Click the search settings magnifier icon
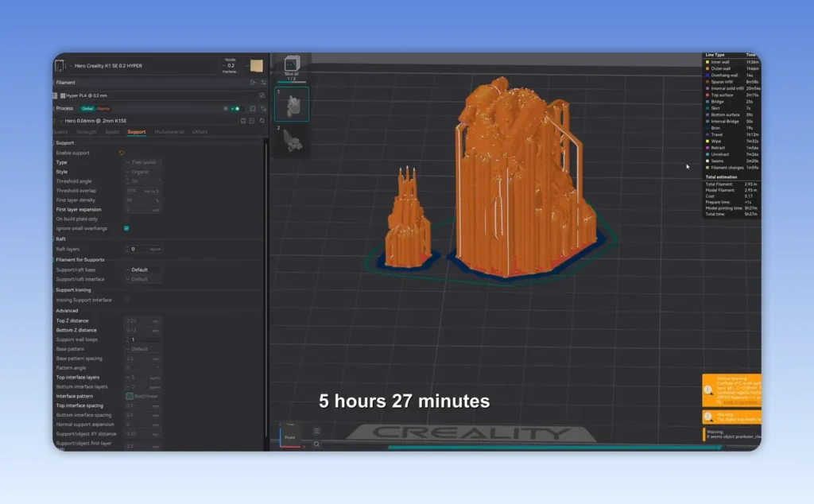Viewport: 814px width, 504px height. pos(262,120)
